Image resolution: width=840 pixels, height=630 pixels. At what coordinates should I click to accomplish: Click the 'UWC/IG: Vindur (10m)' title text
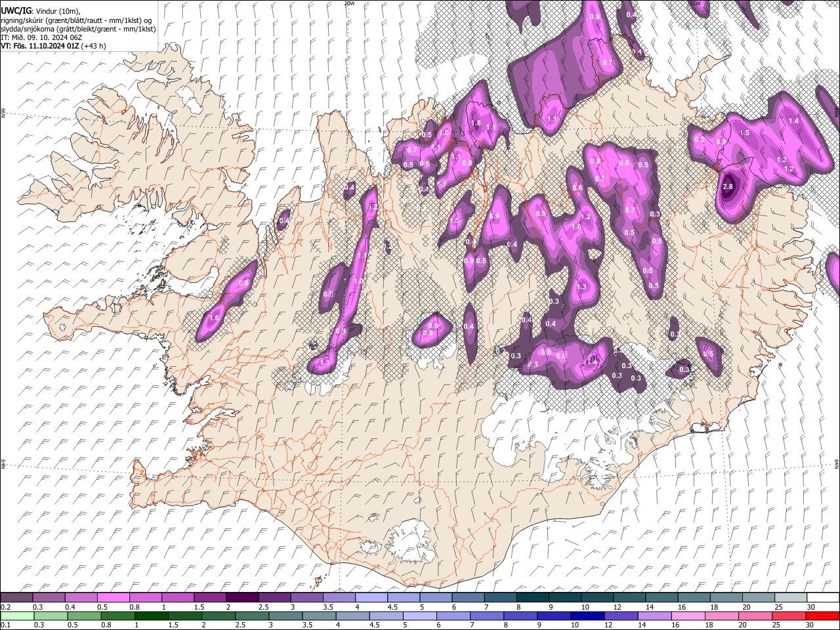tap(41, 11)
